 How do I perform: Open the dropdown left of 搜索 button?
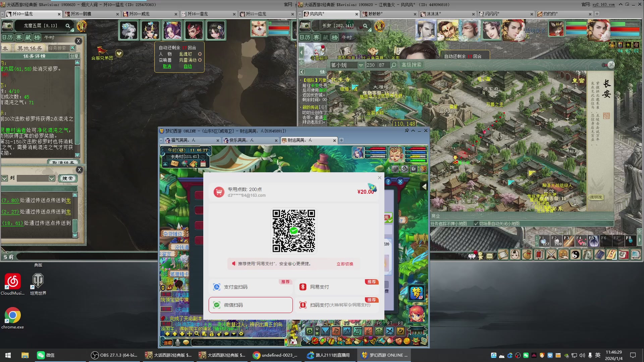pyautogui.click(x=52, y=178)
